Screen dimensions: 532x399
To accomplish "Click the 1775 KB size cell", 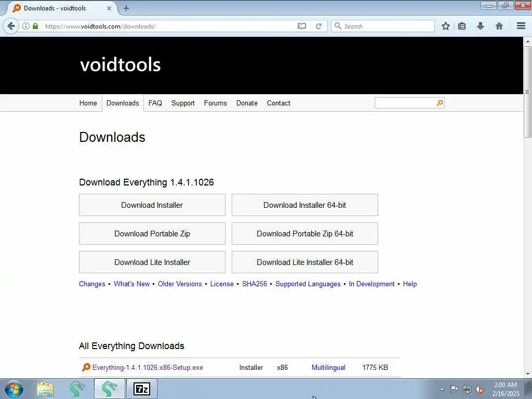I will tap(375, 367).
